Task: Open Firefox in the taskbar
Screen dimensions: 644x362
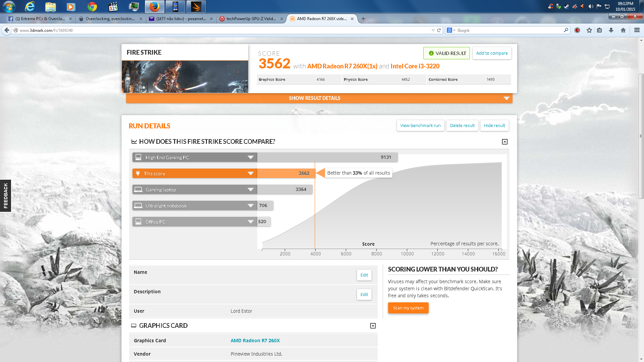Action: point(155,6)
